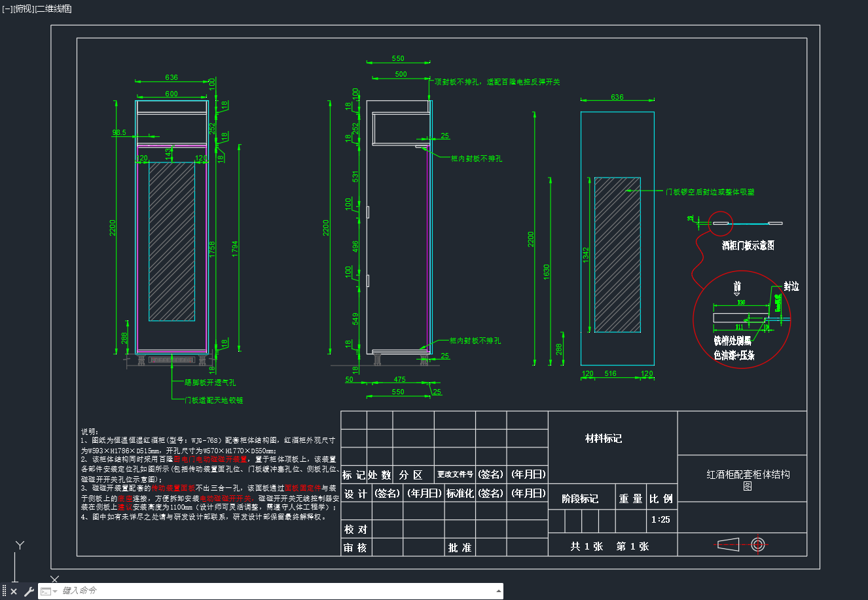This screenshot has width=868, height=600.
Task: Select the 600 width dimension
Action: [x=172, y=94]
